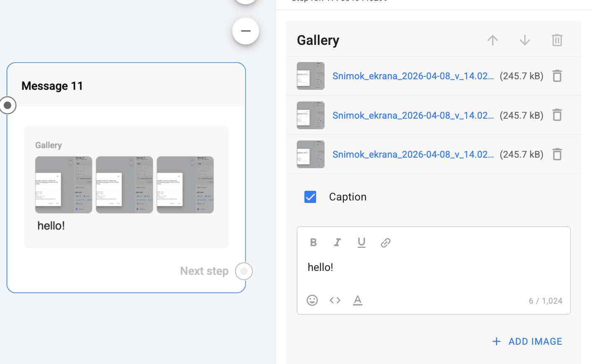Open the first Snimok_ekrana file link
592x364 pixels.
413,76
